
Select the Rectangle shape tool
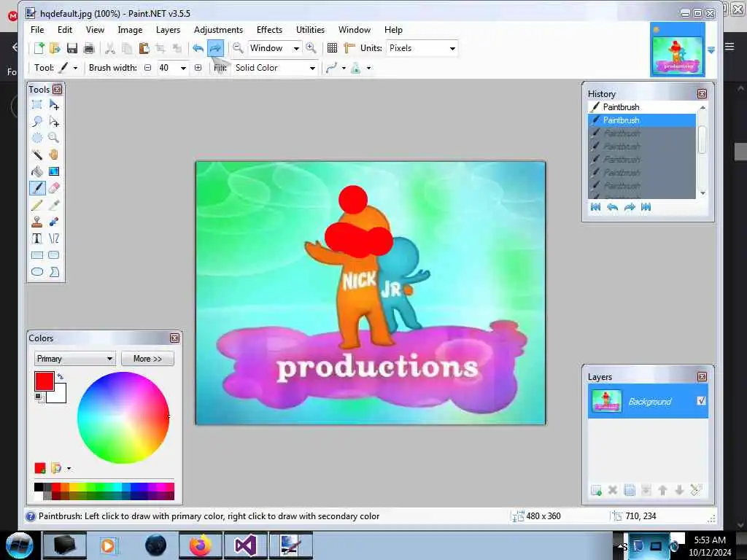coord(36,254)
